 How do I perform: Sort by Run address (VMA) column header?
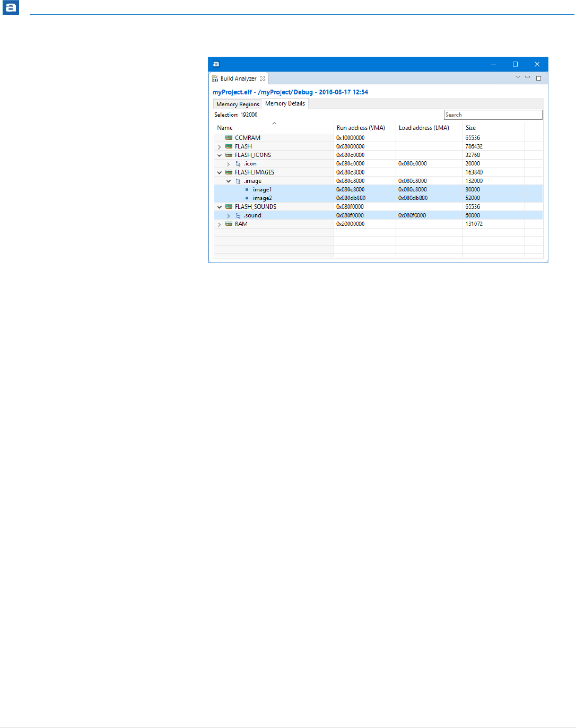(x=365, y=128)
